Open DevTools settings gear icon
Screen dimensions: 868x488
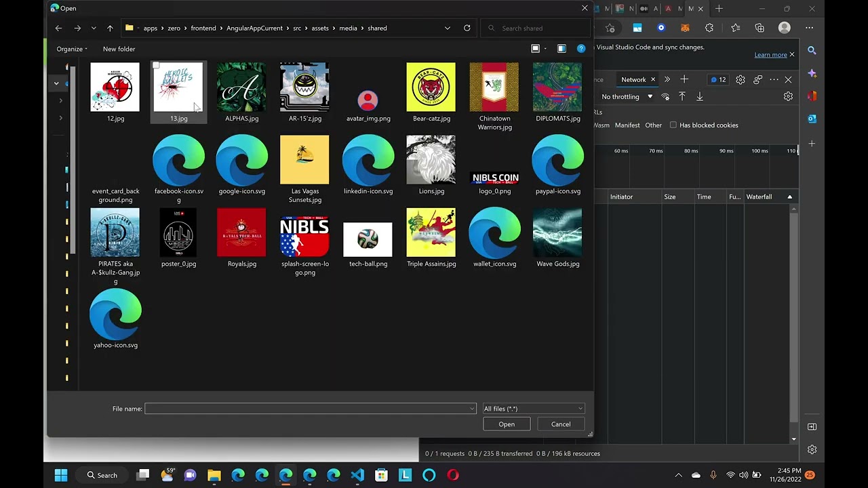pyautogui.click(x=741, y=80)
